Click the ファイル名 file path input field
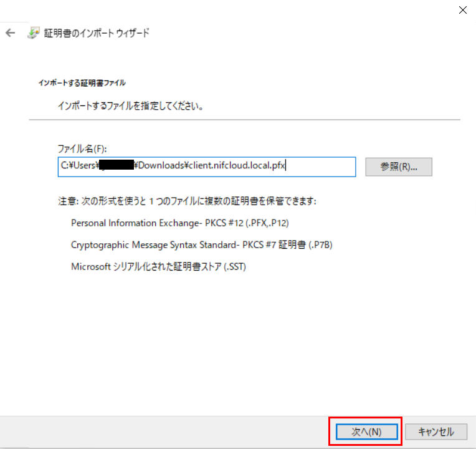 [x=206, y=167]
